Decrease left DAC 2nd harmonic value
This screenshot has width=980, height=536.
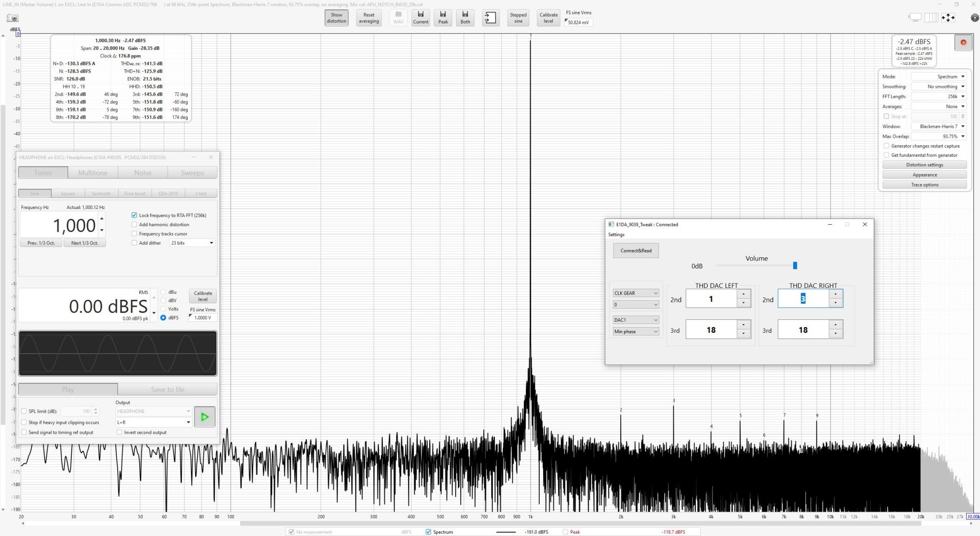743,303
